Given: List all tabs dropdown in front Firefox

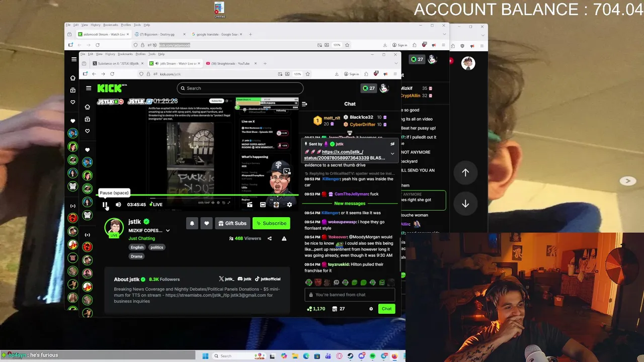Looking at the screenshot, I should (x=396, y=63).
